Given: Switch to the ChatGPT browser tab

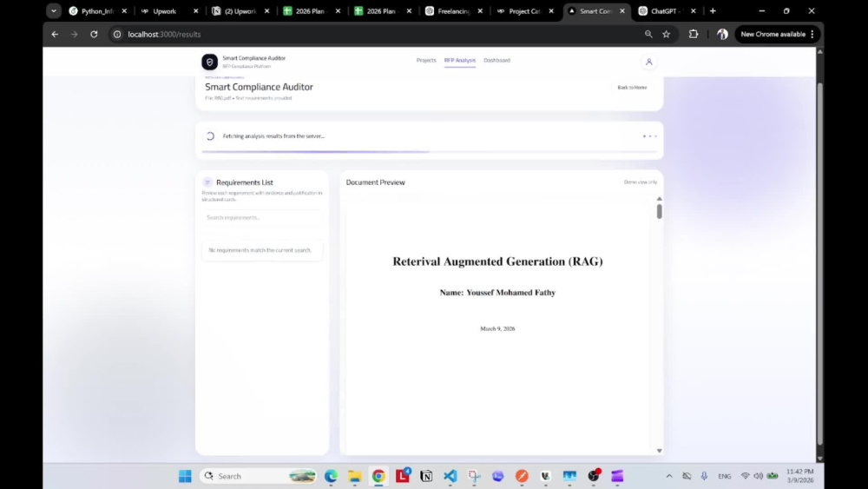Looking at the screenshot, I should pos(667,11).
